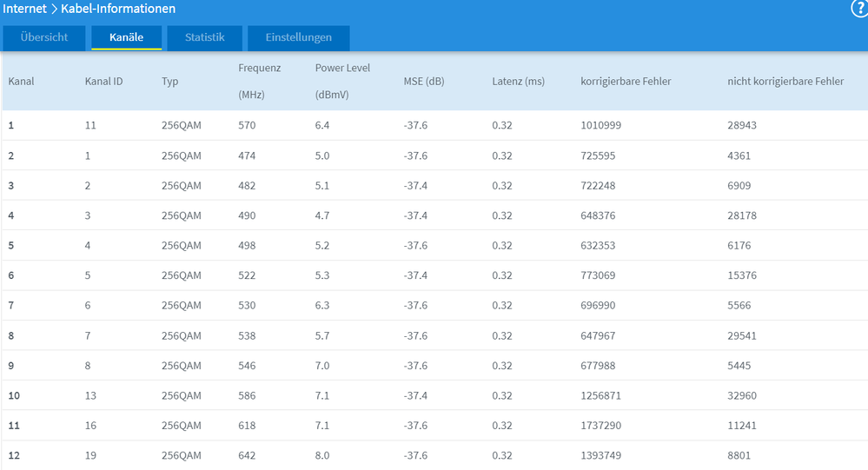Click the Frequenz (MHz) column header
Viewport: 868px width, 470px height.
click(260, 82)
